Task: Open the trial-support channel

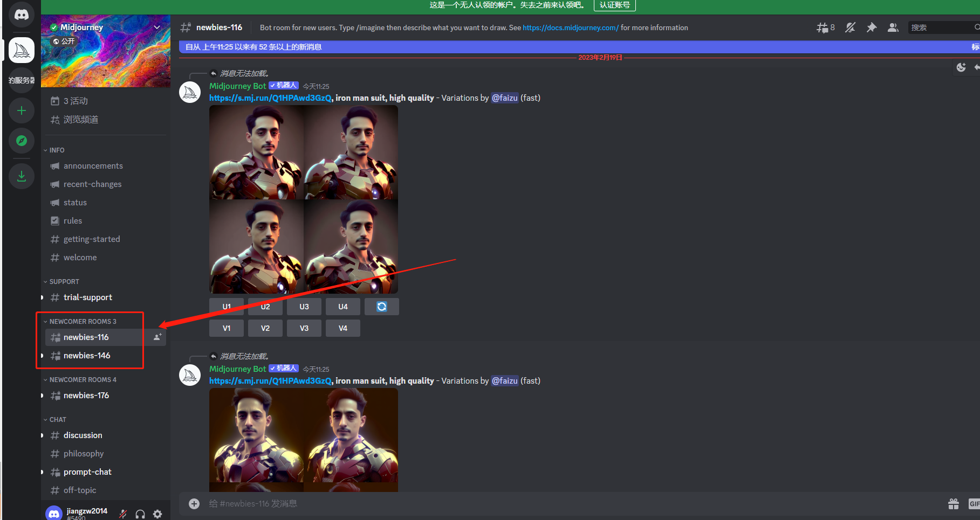Action: [105, 297]
